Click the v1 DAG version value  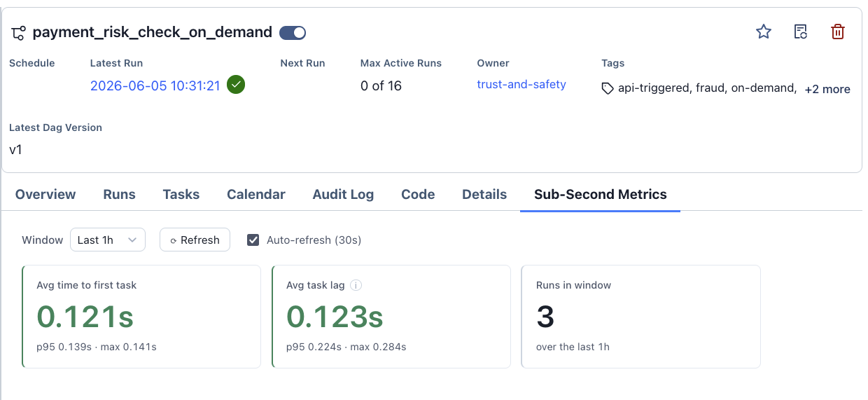(x=15, y=149)
